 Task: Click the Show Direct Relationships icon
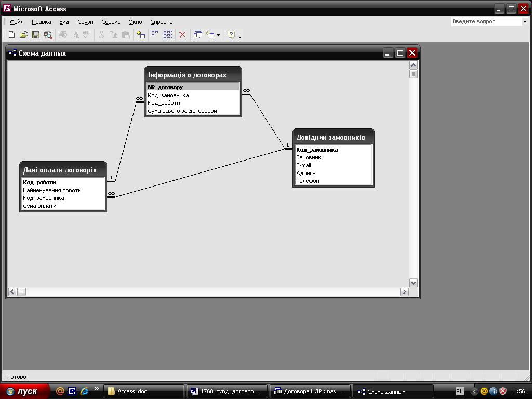(x=155, y=35)
